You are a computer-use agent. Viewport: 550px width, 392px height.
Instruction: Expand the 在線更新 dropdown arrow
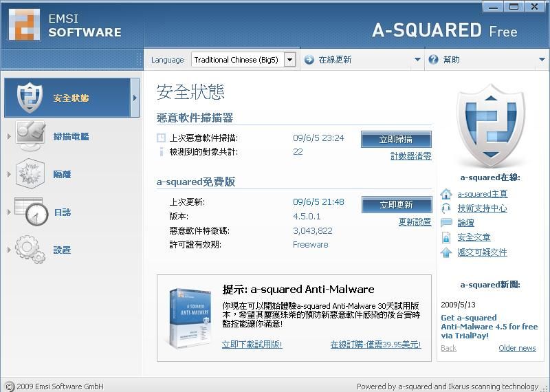pyautogui.click(x=417, y=60)
